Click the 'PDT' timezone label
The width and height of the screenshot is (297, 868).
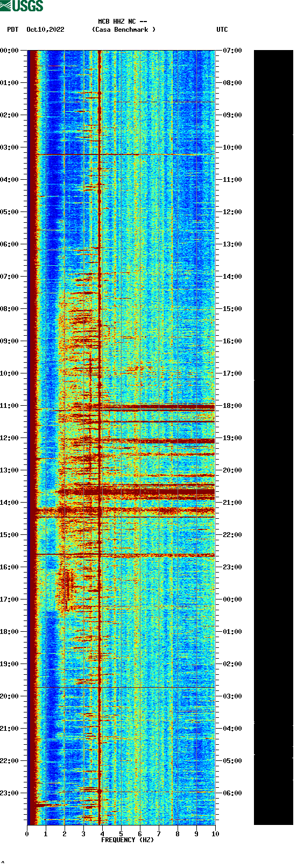13,30
